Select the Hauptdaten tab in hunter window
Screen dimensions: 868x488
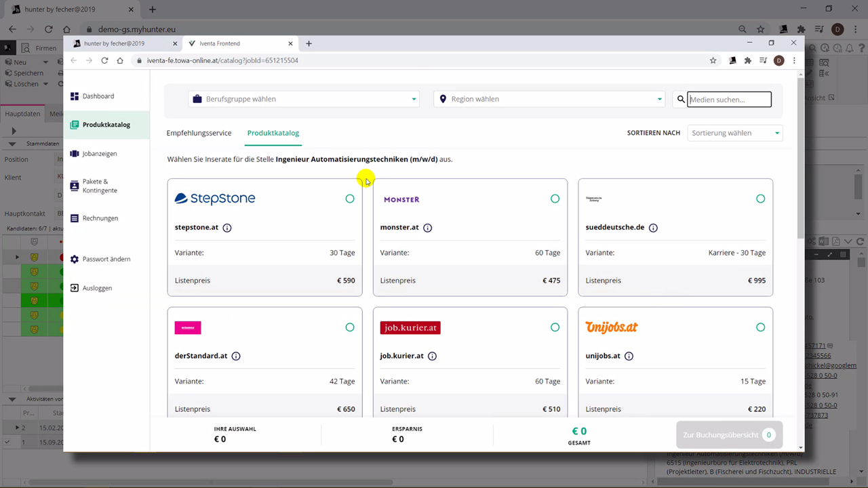coord(22,114)
